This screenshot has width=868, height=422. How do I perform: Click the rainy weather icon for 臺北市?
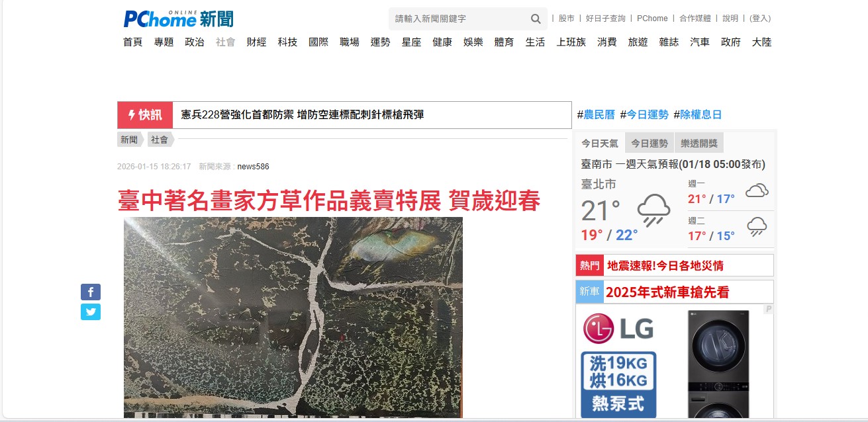pos(653,210)
